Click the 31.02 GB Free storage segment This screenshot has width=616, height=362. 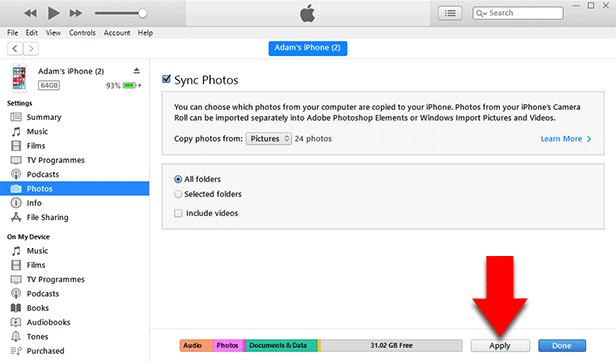(391, 345)
